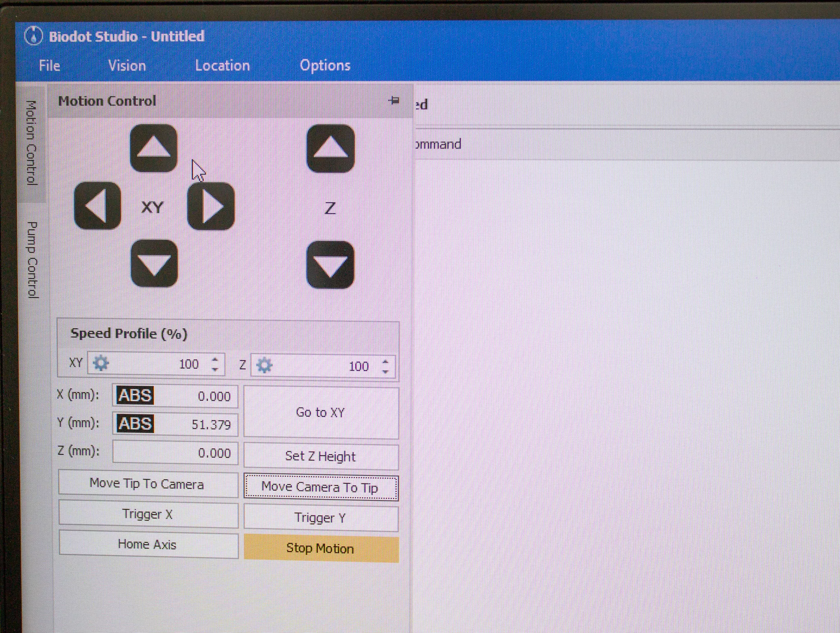Switch to the Motion Control side tab

pyautogui.click(x=32, y=143)
